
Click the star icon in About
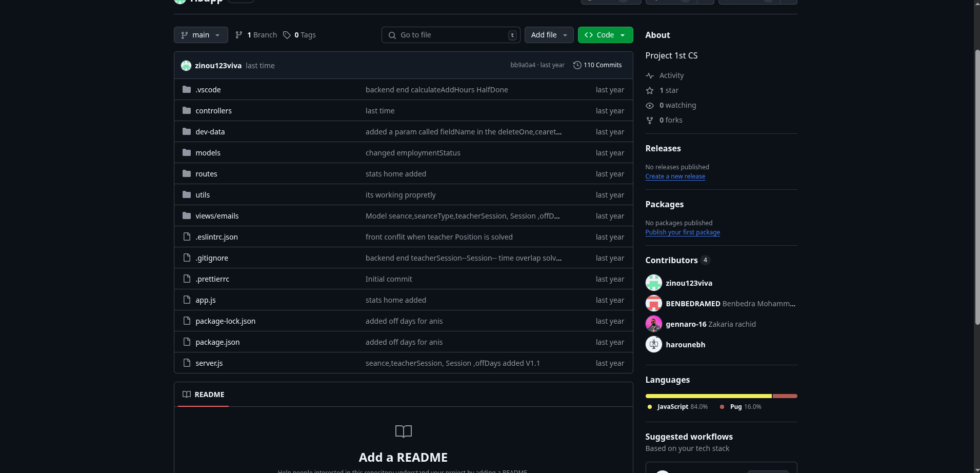coord(650,90)
